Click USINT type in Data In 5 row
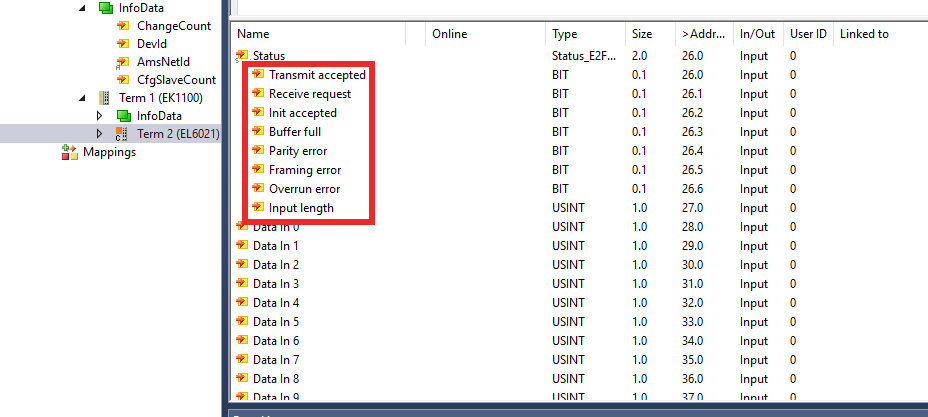 point(568,322)
